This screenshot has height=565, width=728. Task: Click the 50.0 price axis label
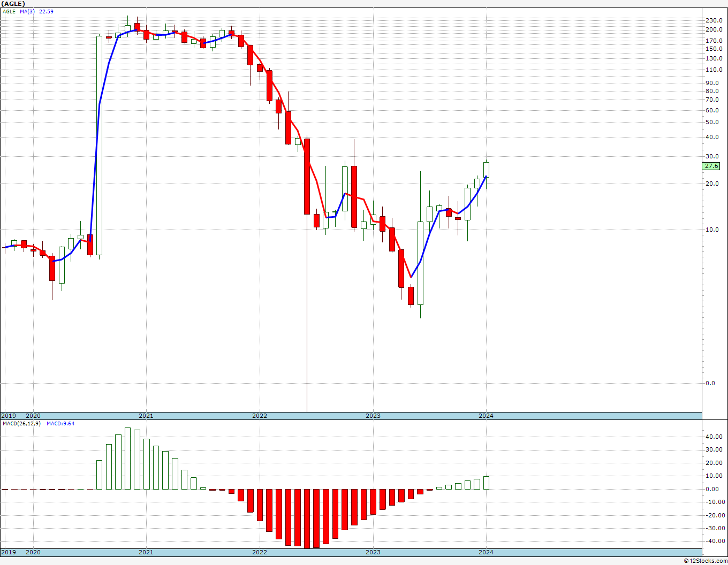[712, 122]
